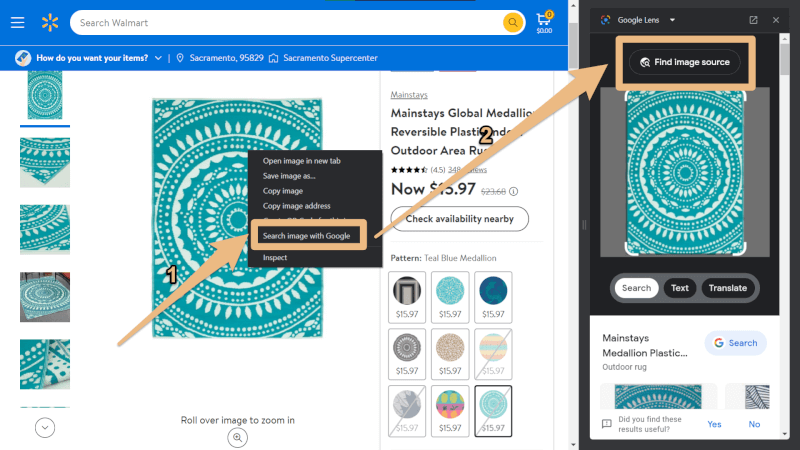Switch to the Search mode in Lens
This screenshot has width=800, height=450.
tap(636, 288)
